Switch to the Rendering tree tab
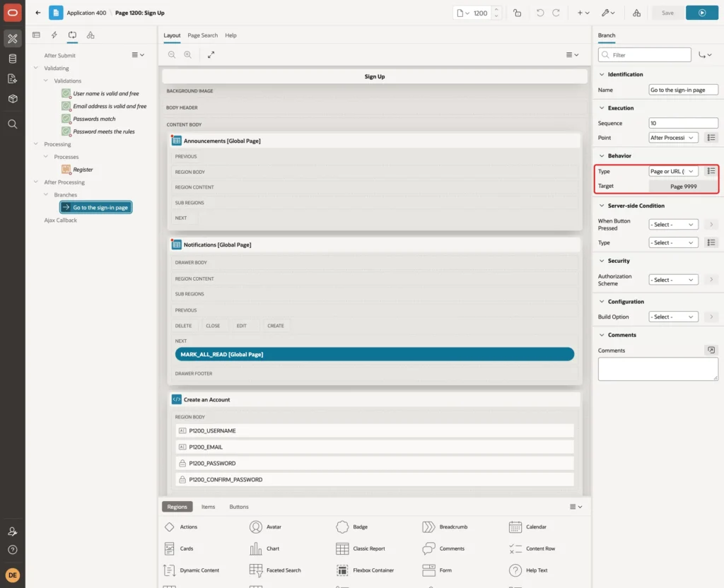The width and height of the screenshot is (724, 588). [36, 35]
